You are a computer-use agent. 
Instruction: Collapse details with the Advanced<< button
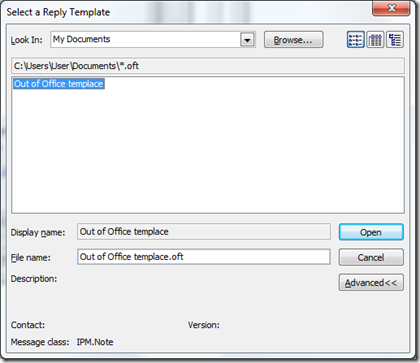pyautogui.click(x=371, y=283)
